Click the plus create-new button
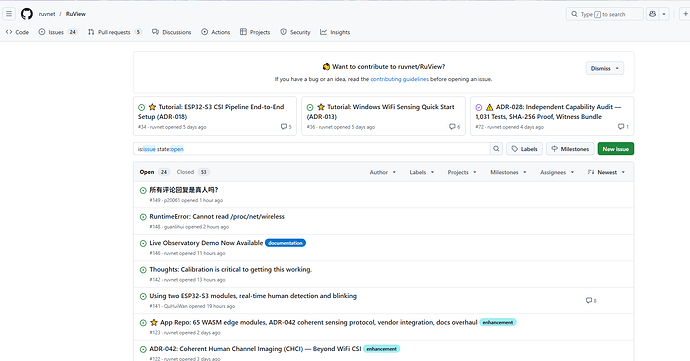 (x=685, y=14)
